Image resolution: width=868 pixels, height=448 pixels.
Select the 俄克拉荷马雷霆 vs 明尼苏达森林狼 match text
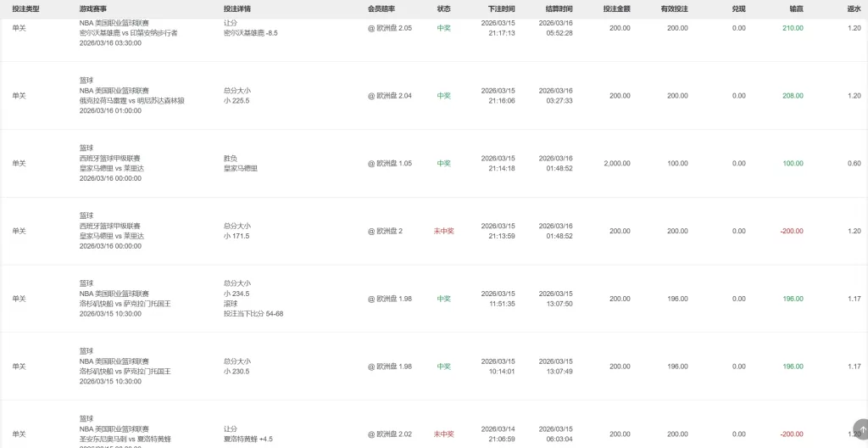132,101
